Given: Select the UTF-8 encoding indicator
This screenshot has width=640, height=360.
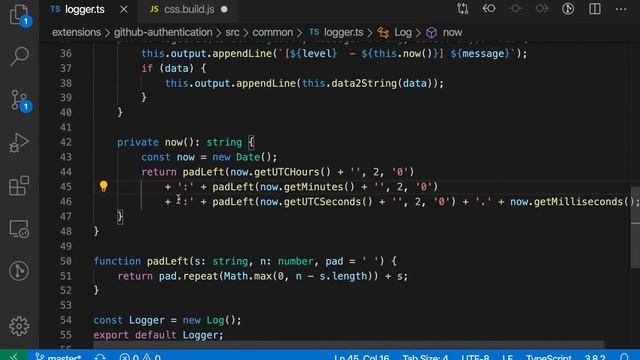Looking at the screenshot, I should click(475, 356).
